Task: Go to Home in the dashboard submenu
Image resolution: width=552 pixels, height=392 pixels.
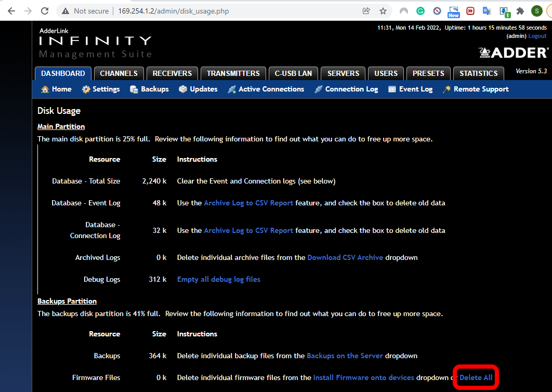Action: point(56,89)
